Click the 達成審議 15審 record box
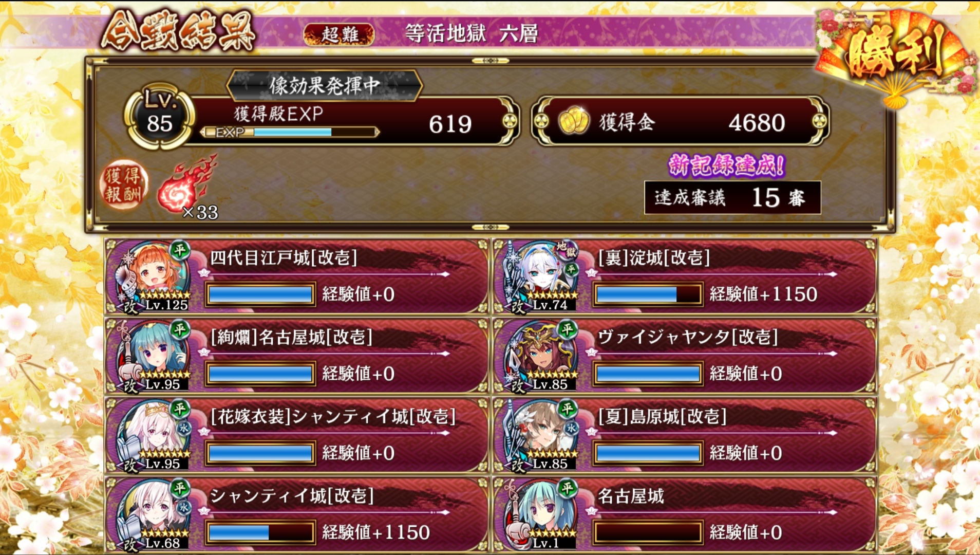 (x=732, y=197)
